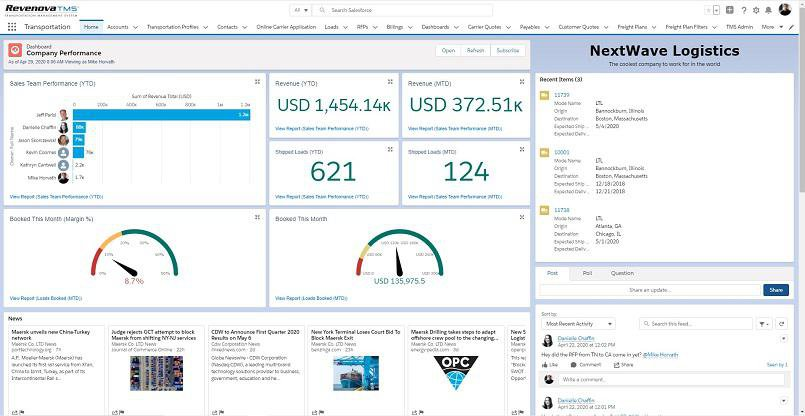The height and width of the screenshot is (416, 805).
Task: Open the Dashboards tab dropdown chevron
Action: 456,27
